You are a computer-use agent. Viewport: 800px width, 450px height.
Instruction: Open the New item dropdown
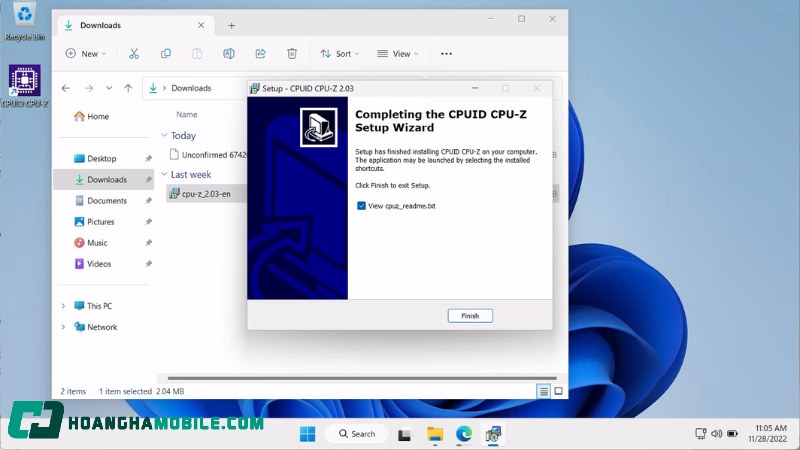pos(82,53)
